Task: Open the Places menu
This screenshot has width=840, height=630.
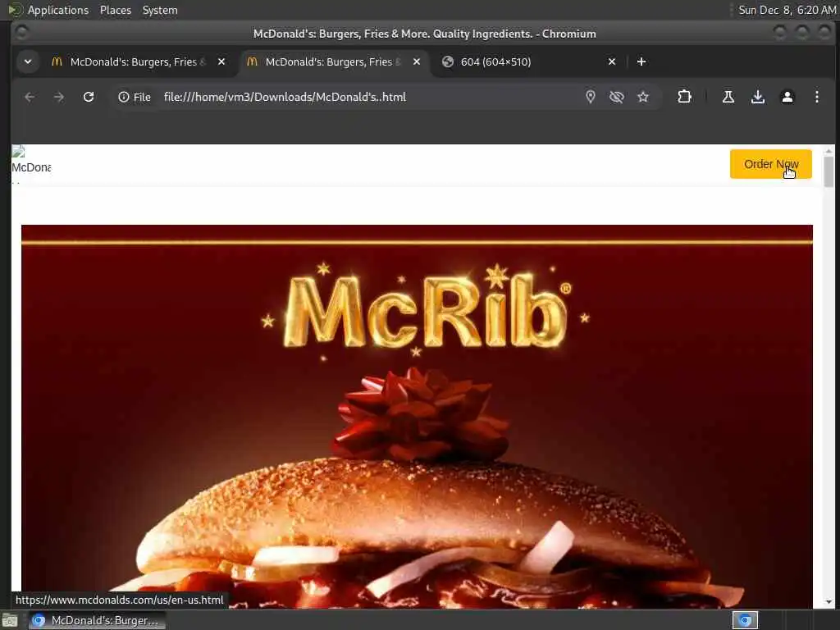Action: tap(115, 10)
